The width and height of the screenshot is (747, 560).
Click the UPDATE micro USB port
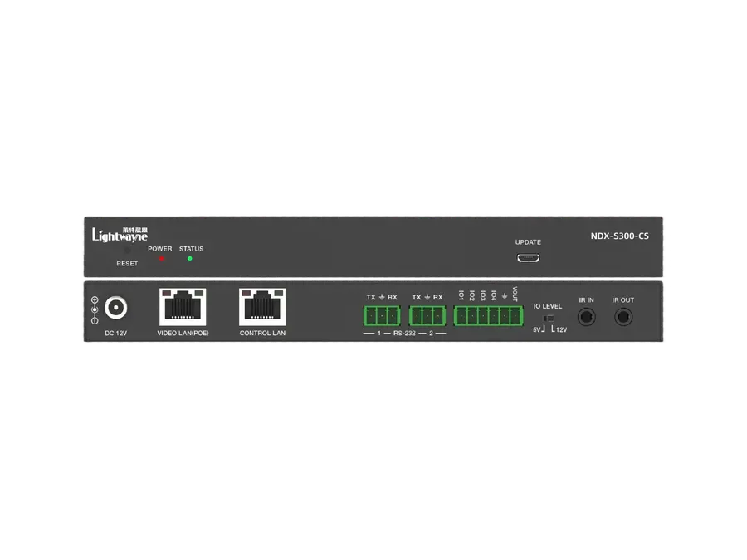click(529, 258)
